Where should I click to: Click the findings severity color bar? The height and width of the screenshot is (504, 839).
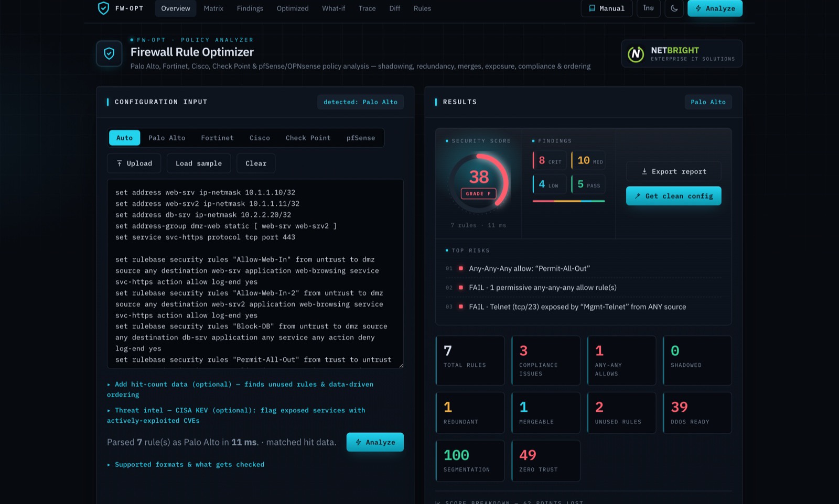click(x=569, y=201)
